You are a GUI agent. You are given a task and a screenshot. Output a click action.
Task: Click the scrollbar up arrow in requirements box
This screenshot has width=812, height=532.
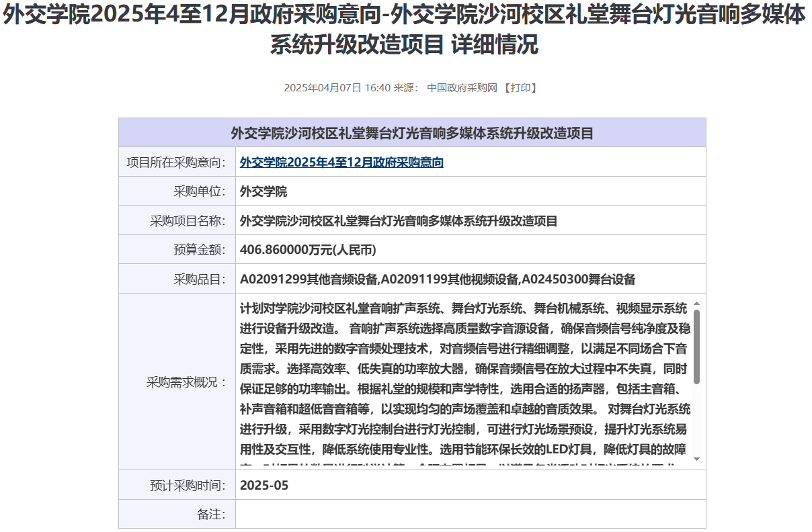click(x=696, y=304)
